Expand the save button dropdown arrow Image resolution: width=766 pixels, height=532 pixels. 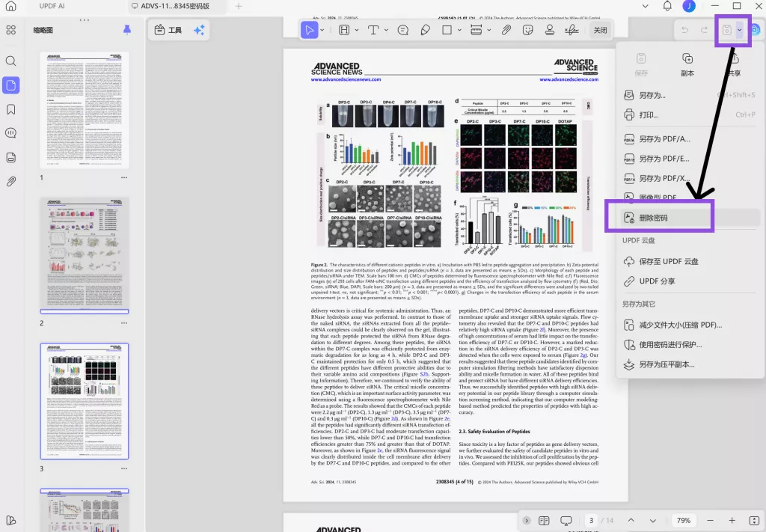click(x=740, y=30)
